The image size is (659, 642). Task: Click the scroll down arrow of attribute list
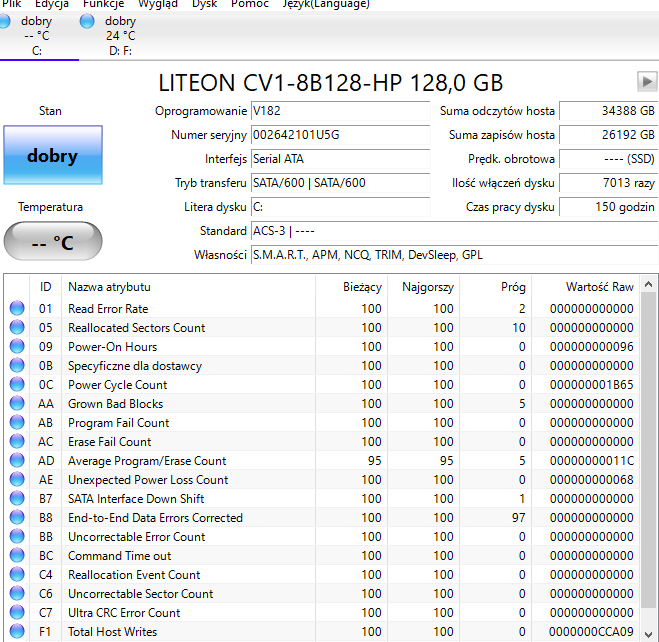pos(648,633)
